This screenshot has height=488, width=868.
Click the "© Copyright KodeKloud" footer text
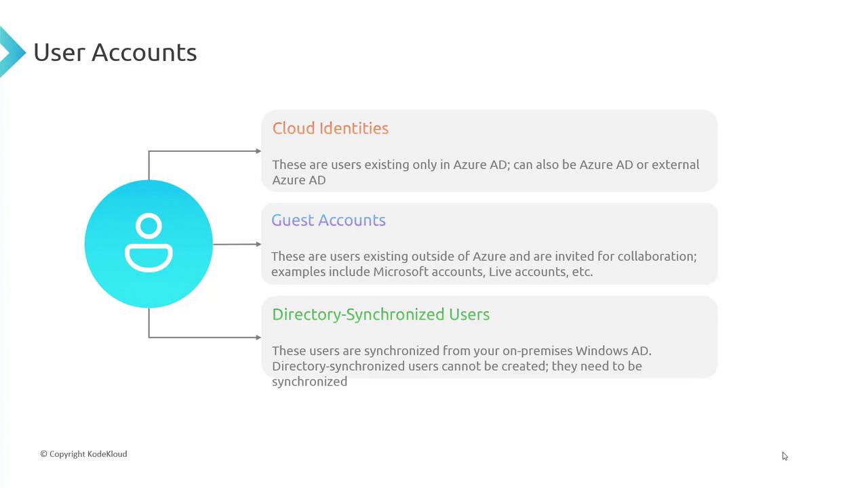pyautogui.click(x=83, y=454)
